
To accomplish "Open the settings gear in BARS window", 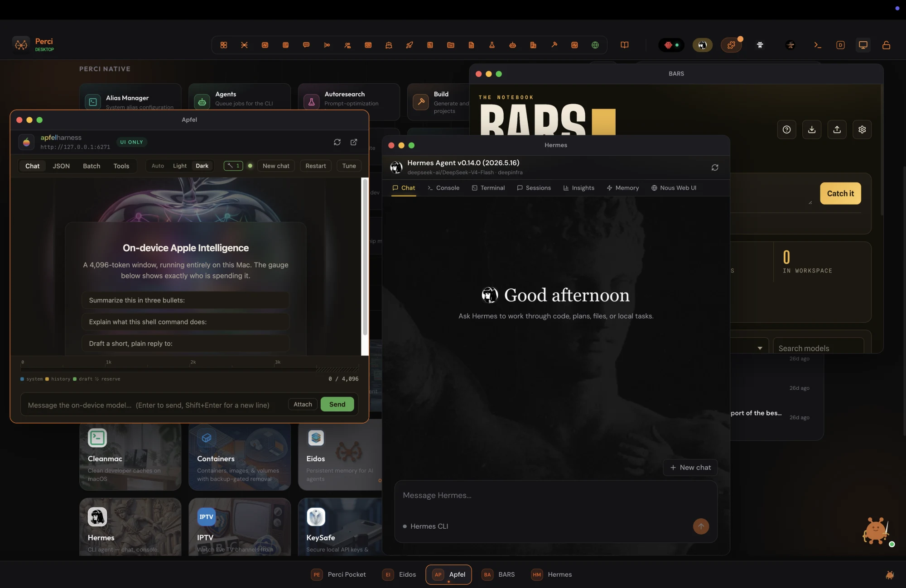I will (862, 129).
